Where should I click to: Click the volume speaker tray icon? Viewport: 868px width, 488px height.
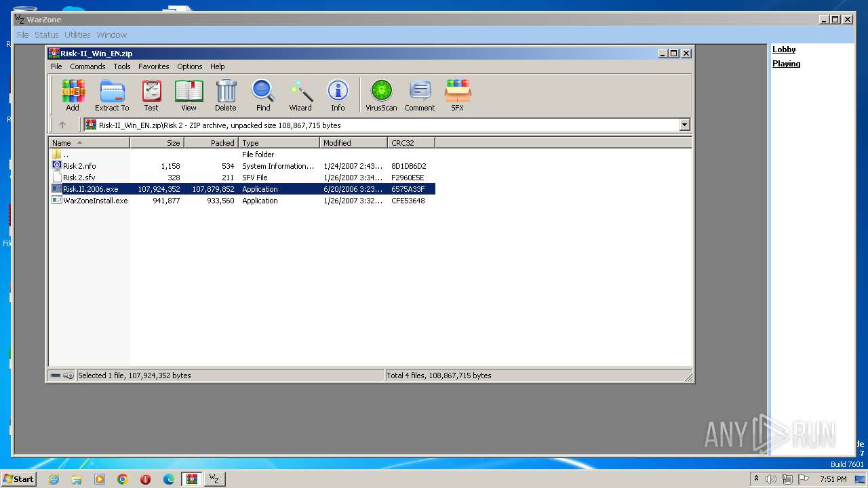[x=771, y=479]
